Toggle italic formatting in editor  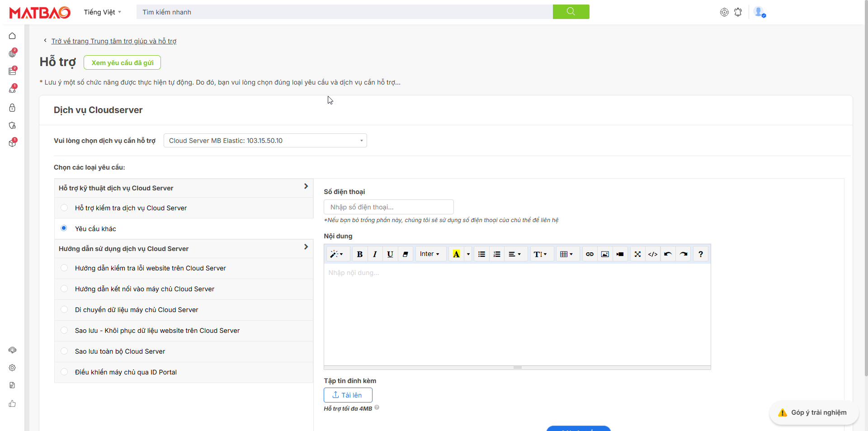(375, 254)
